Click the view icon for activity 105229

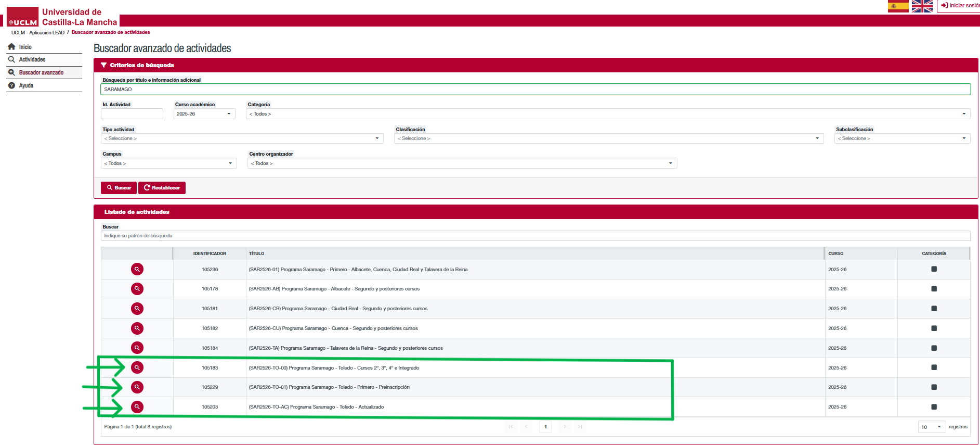[x=137, y=387]
